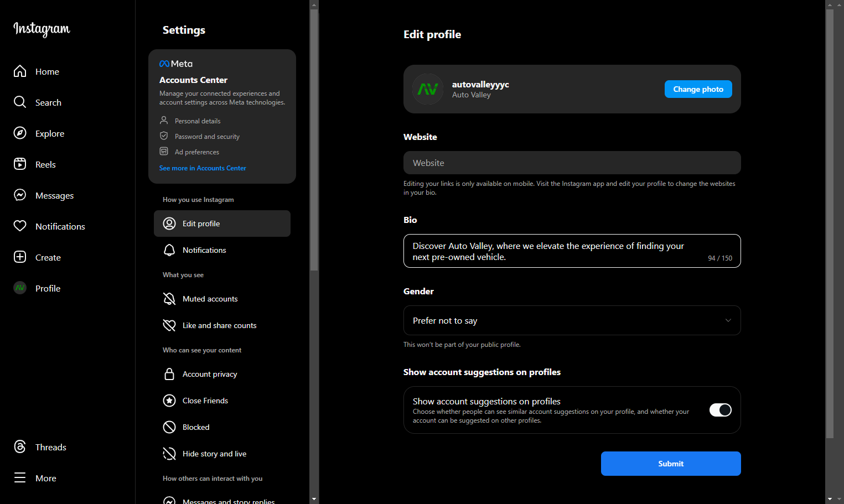Open the Gender dropdown
The height and width of the screenshot is (504, 844).
572,320
